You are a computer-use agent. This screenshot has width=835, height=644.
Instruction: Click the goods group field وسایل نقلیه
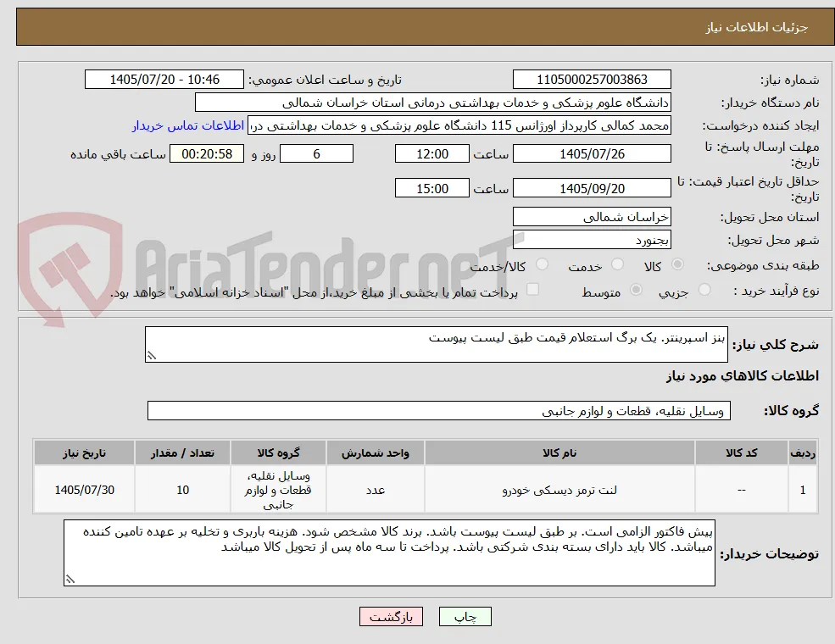click(439, 411)
